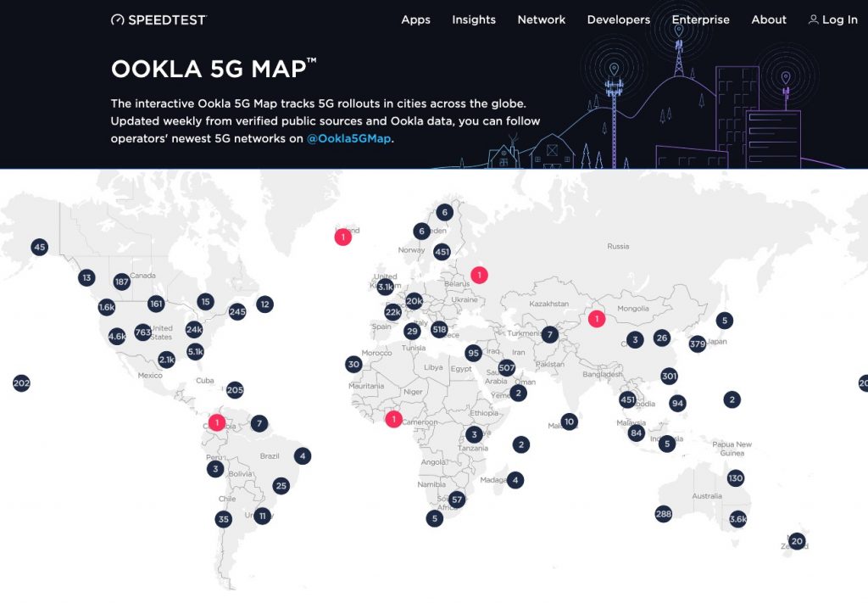Screen dimensions: 868x603
Task: Select the 1.6k cluster marker
Action: coord(106,307)
